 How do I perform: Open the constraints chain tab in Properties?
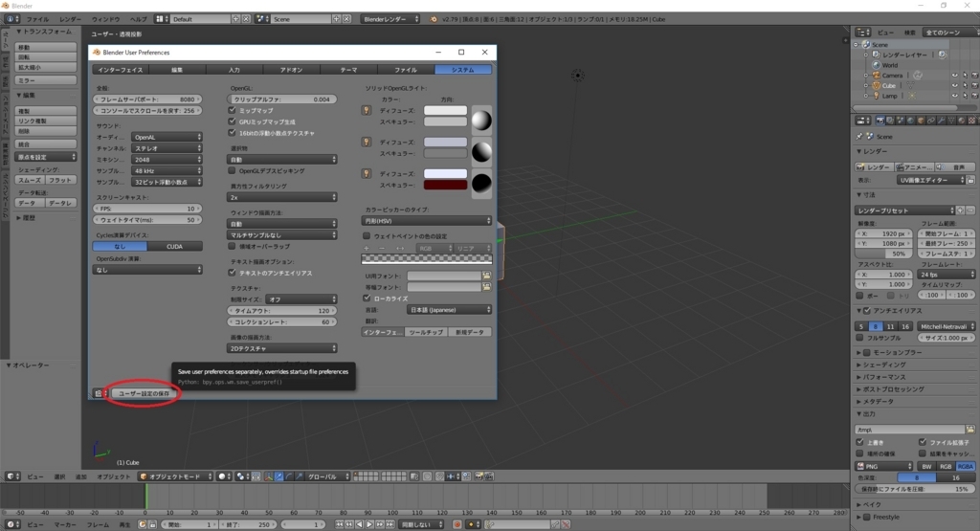click(x=931, y=121)
